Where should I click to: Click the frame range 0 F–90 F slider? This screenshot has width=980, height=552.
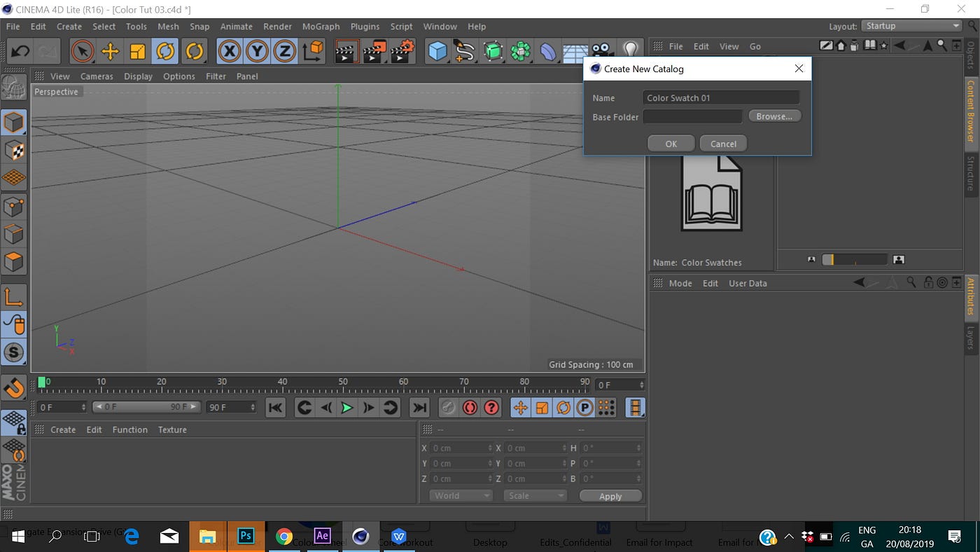pos(146,406)
